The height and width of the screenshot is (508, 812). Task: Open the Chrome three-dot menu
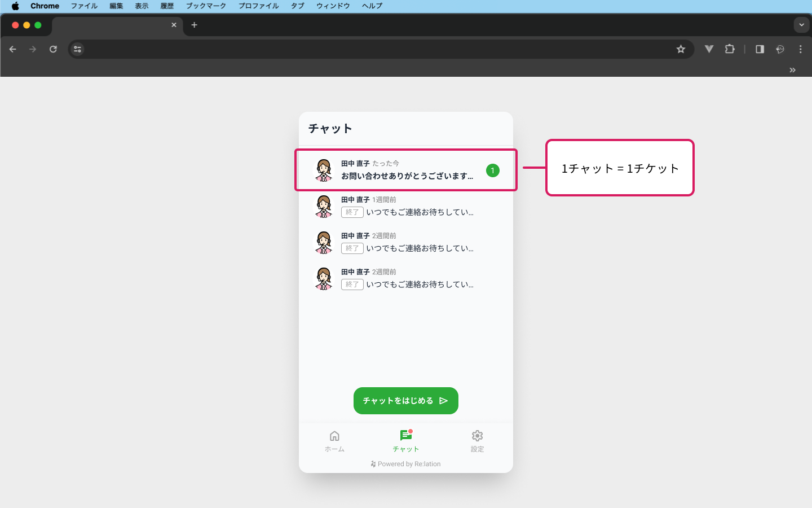click(800, 49)
